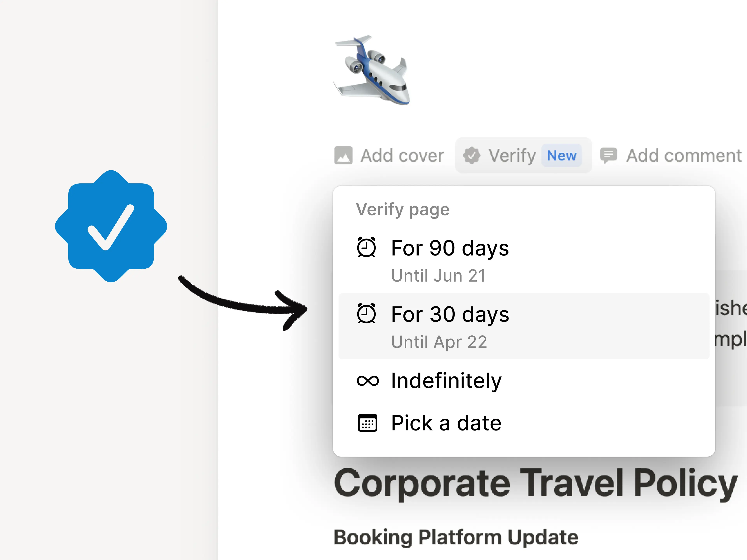Click the alarm clock icon beside For 30 days
The image size is (747, 560).
tap(367, 314)
